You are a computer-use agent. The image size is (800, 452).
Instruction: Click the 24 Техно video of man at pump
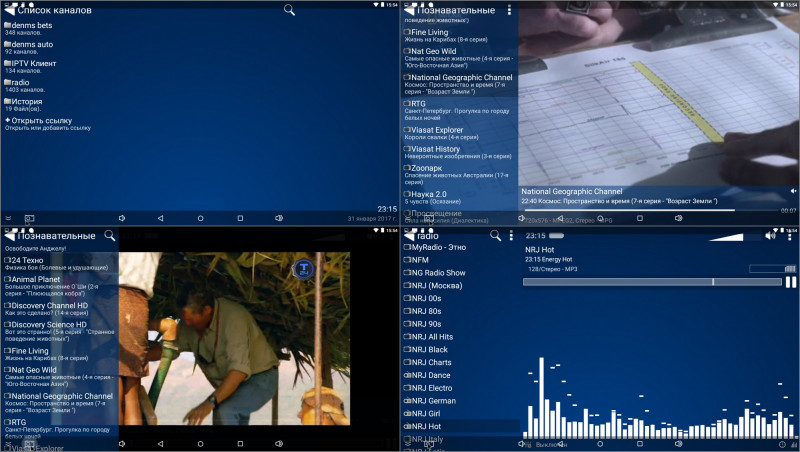pos(235,338)
